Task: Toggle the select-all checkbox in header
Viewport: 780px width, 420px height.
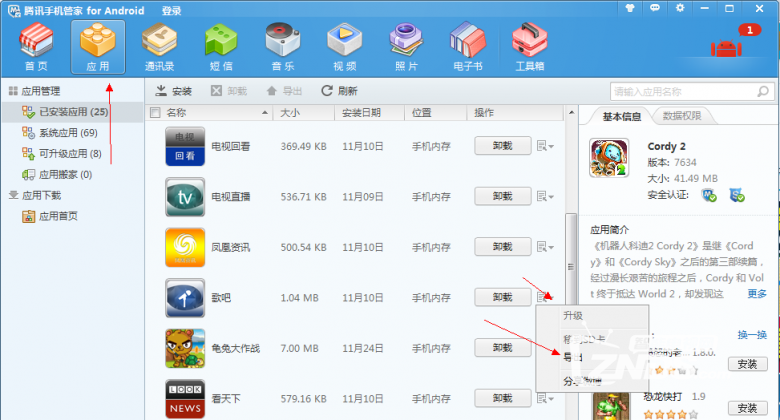Action: tap(155, 113)
